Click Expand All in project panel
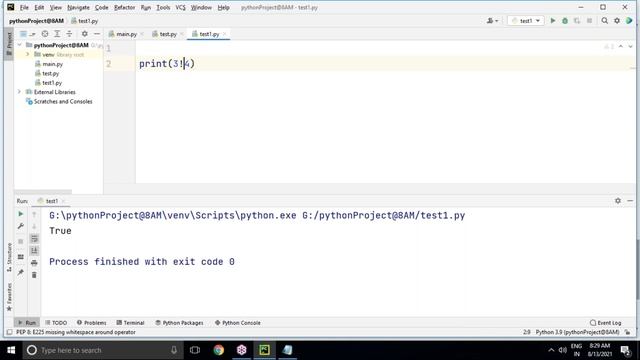This screenshot has width=640, height=360. [x=57, y=34]
